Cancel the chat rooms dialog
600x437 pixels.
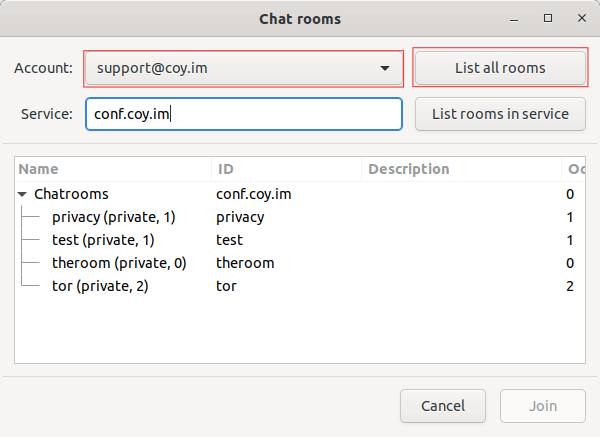[x=443, y=406]
